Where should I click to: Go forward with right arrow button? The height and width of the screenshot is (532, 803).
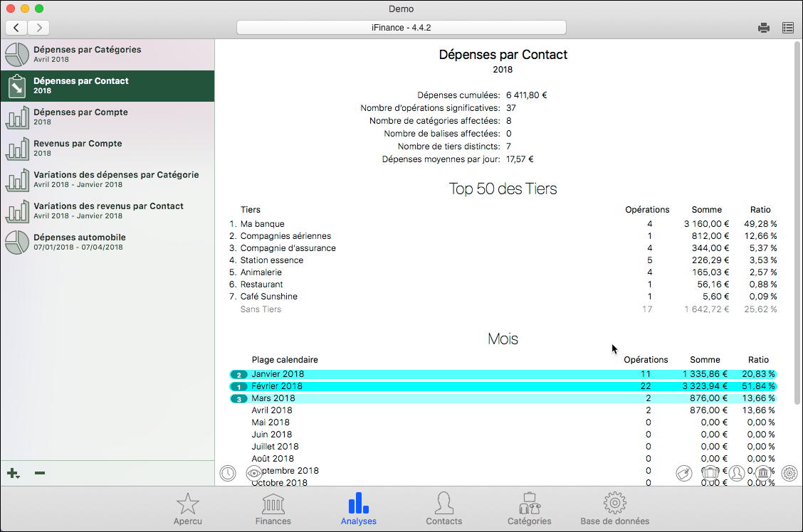pos(38,28)
